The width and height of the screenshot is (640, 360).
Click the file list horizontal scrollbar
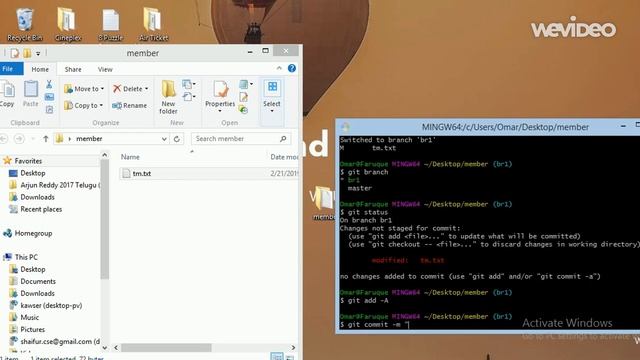coord(167,348)
